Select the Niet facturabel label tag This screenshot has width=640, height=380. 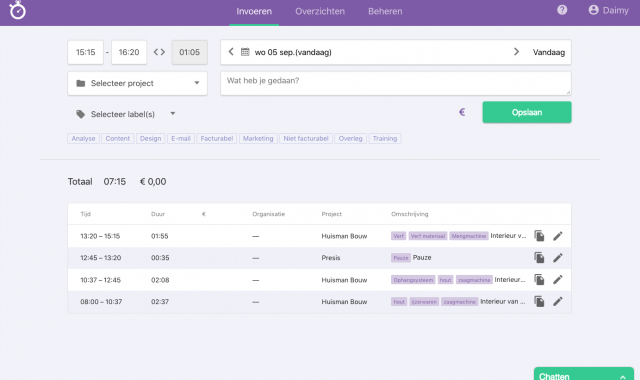tap(306, 138)
